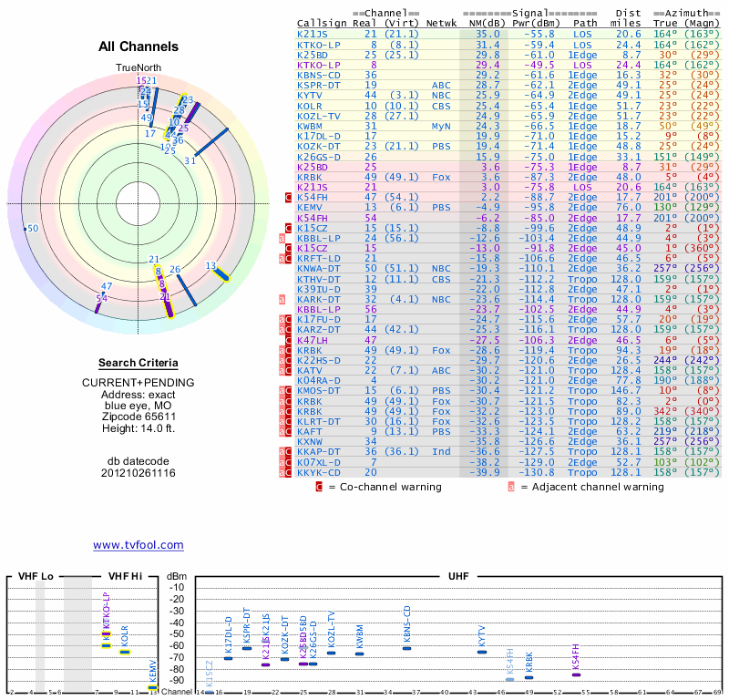Click the Callsign column header
The image size is (729, 700).
pyautogui.click(x=319, y=22)
